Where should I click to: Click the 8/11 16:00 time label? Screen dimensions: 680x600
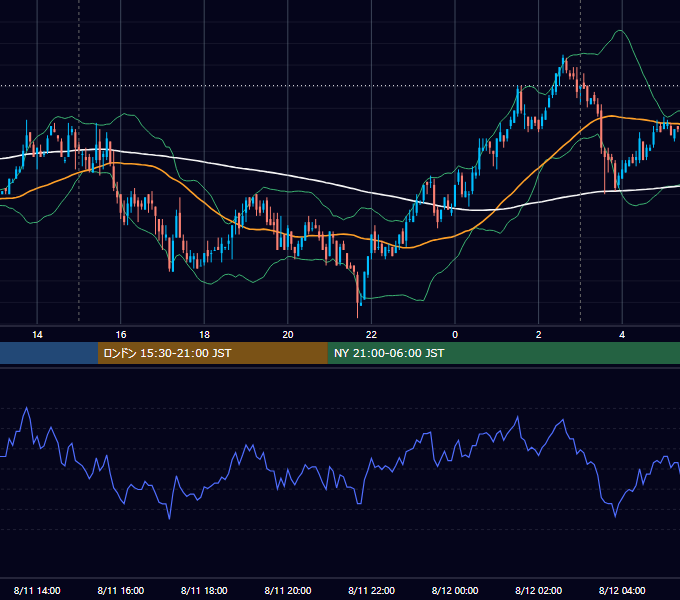point(121,590)
